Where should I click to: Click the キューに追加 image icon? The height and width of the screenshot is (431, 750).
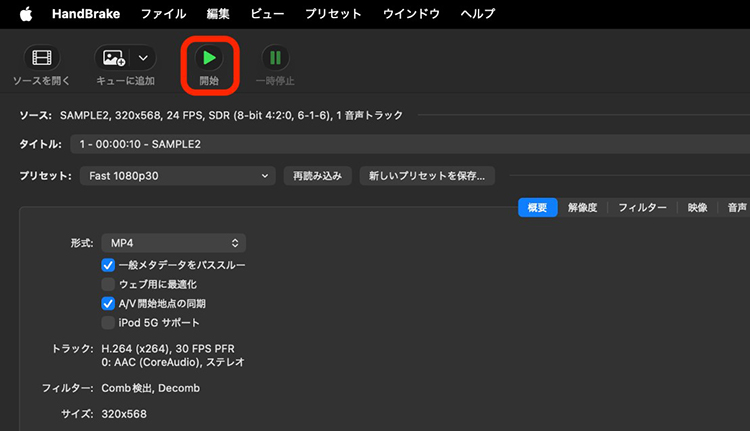pyautogui.click(x=114, y=58)
